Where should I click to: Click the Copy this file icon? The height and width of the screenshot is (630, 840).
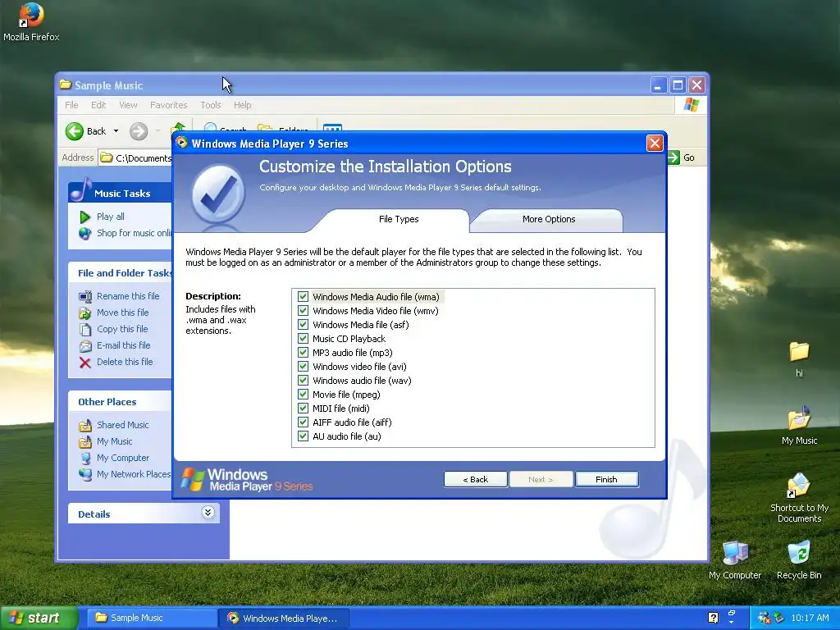click(x=85, y=330)
